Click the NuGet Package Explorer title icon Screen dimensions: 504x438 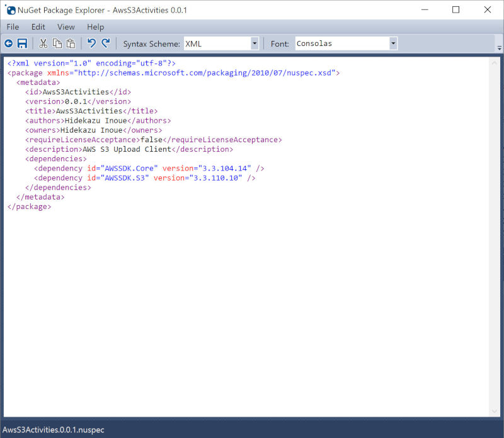(11, 10)
